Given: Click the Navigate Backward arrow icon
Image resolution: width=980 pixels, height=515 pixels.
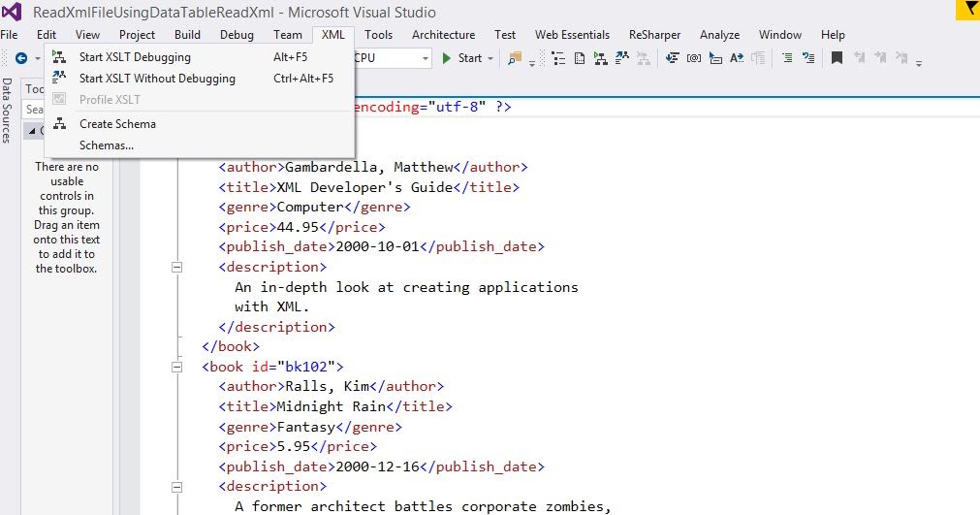Looking at the screenshot, I should (21, 58).
